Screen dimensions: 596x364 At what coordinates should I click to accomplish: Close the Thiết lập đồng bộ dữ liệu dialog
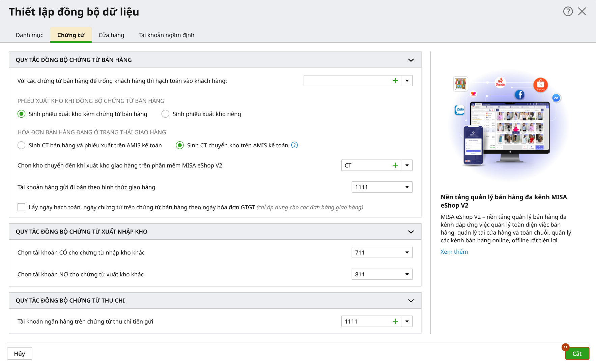point(582,11)
